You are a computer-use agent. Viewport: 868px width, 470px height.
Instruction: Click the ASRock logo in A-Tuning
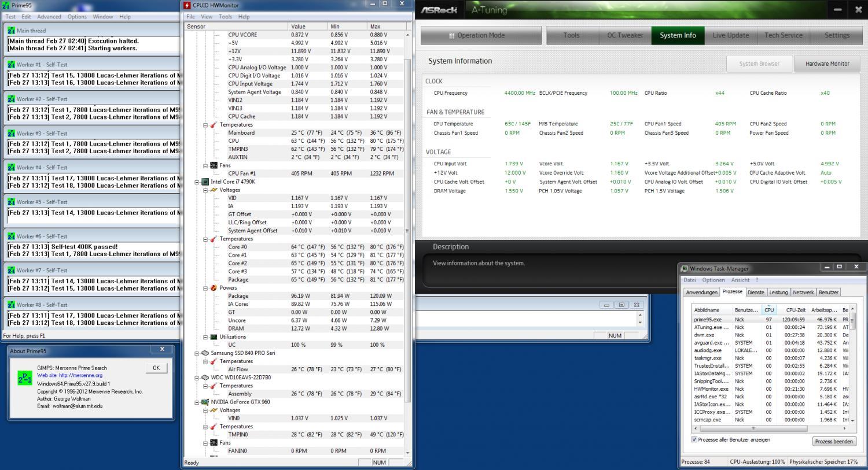coord(439,10)
